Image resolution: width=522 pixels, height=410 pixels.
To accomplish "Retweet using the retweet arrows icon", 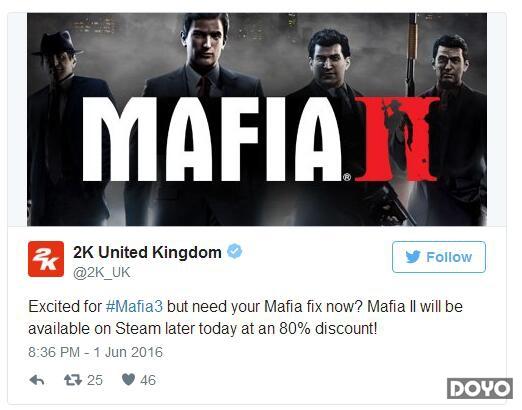I will coord(73,380).
